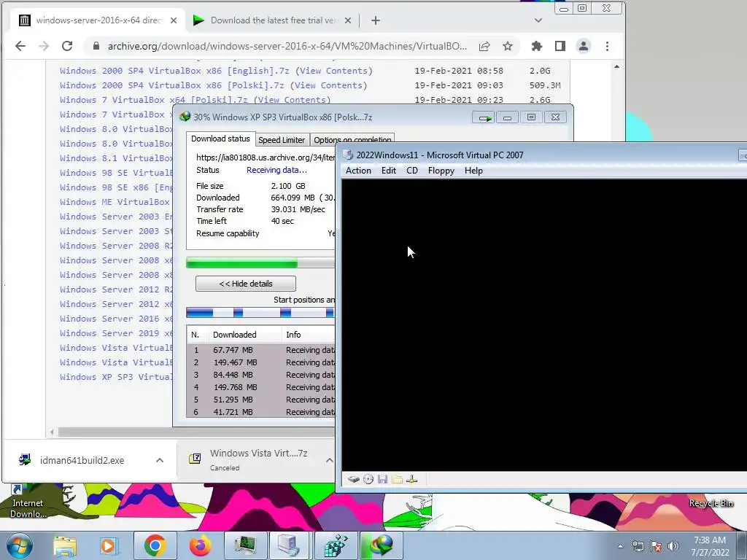Close the windows-server-2016-x-64 tab

174,20
